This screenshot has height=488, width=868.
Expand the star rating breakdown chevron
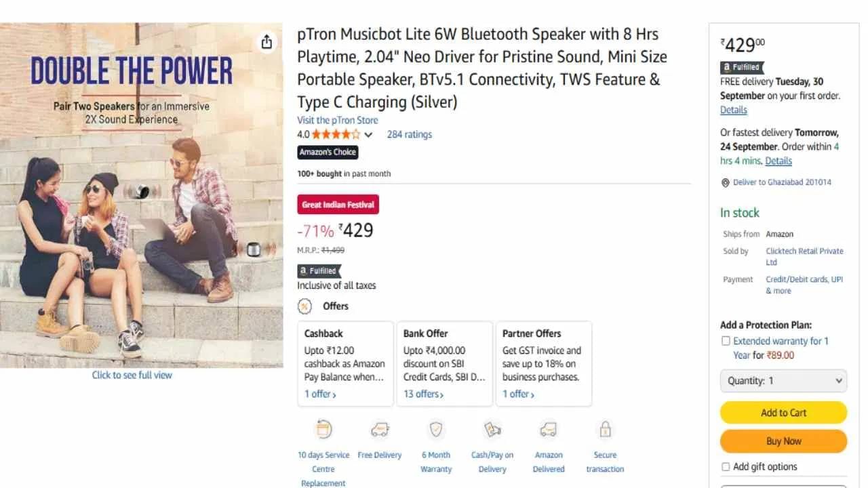pos(368,134)
